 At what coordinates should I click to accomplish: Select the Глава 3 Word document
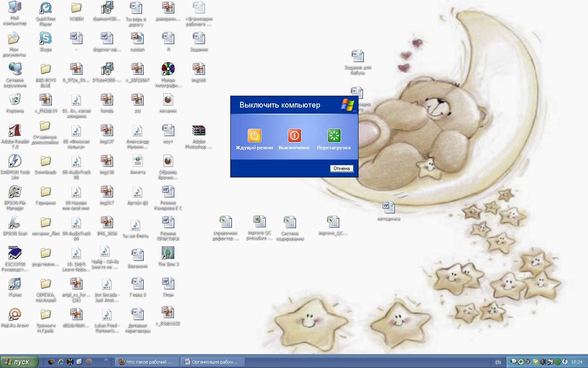point(138,287)
